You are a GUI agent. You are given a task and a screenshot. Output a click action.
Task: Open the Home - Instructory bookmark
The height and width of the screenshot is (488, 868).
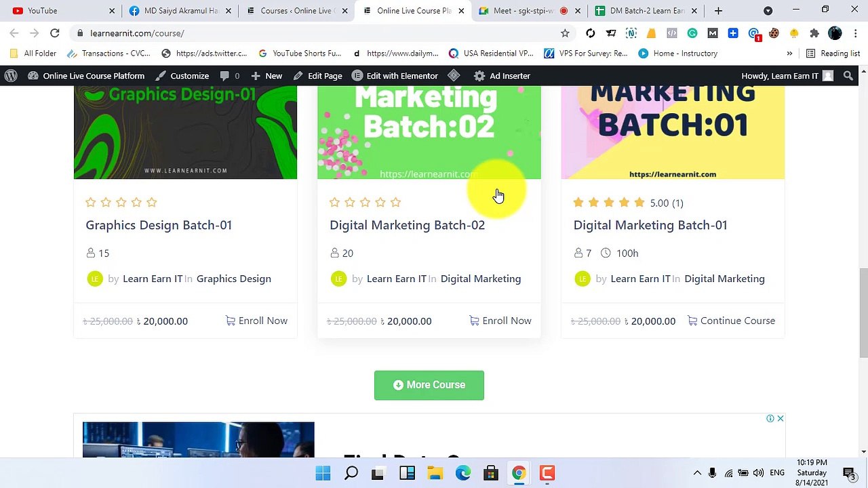point(677,54)
